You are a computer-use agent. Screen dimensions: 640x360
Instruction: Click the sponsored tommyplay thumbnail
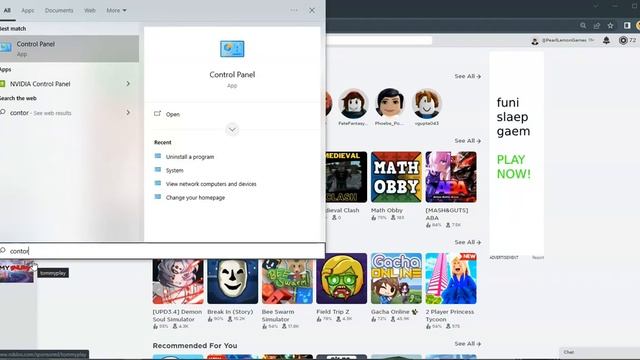click(16, 271)
